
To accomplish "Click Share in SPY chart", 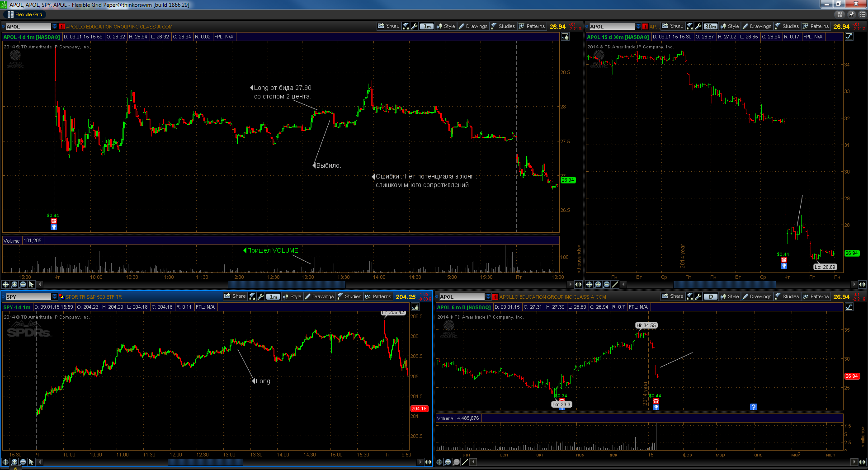I will click(235, 296).
